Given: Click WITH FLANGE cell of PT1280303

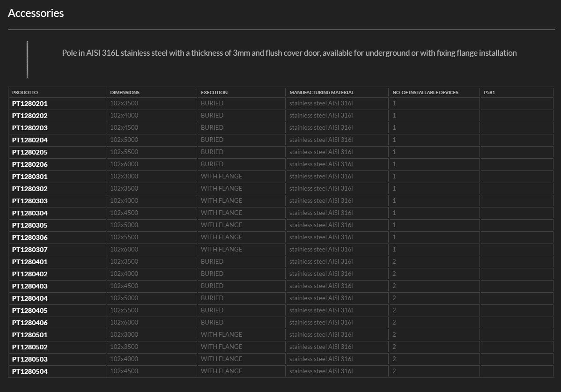Looking at the screenshot, I should tap(221, 200).
